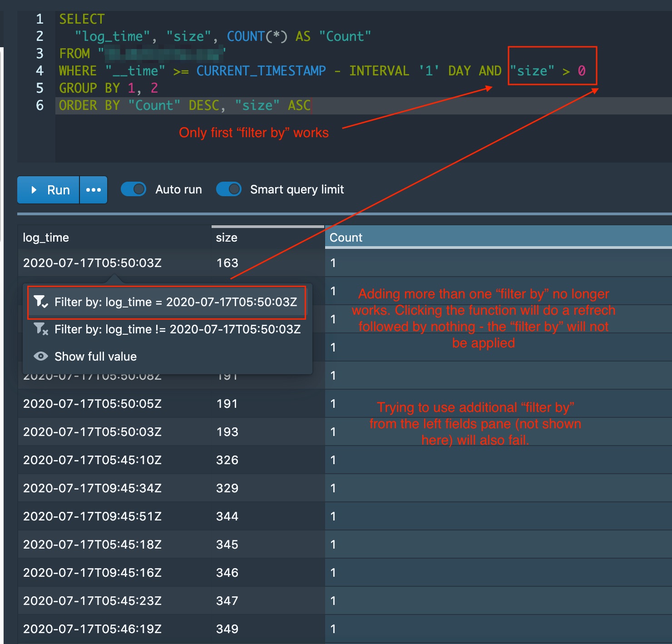Click the filter-with-x exclusion icon
The image size is (672, 644).
(40, 329)
